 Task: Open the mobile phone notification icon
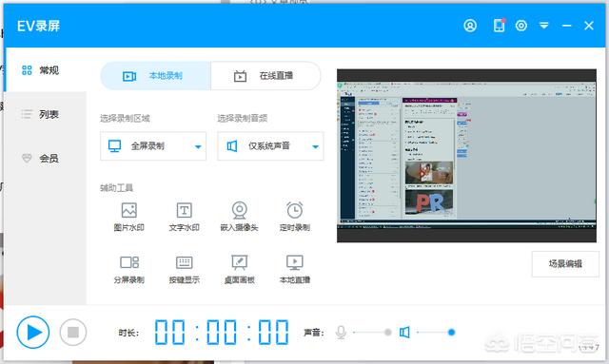click(x=499, y=26)
